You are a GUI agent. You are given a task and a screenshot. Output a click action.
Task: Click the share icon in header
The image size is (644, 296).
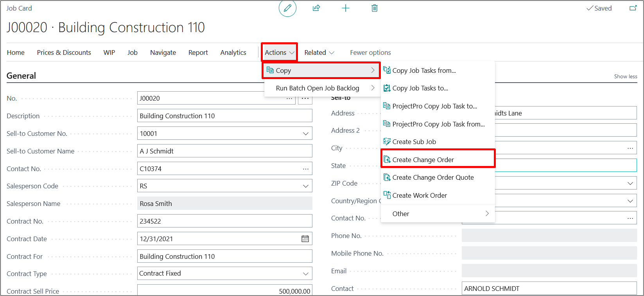tap(316, 8)
